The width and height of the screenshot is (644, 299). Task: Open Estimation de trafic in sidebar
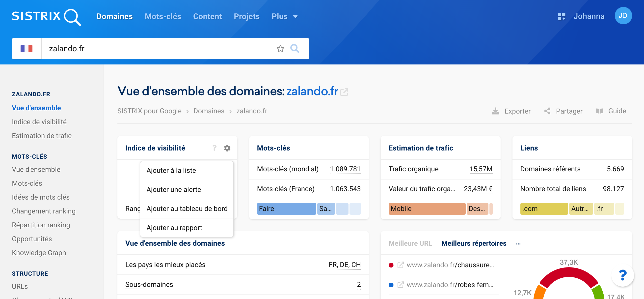click(x=42, y=136)
